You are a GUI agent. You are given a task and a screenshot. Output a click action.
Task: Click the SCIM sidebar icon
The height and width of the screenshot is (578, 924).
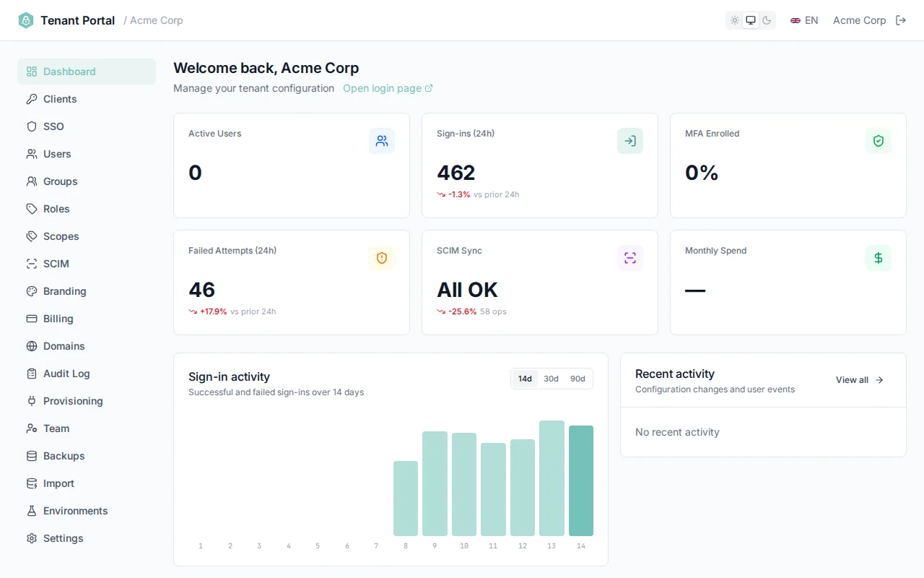pyautogui.click(x=32, y=264)
